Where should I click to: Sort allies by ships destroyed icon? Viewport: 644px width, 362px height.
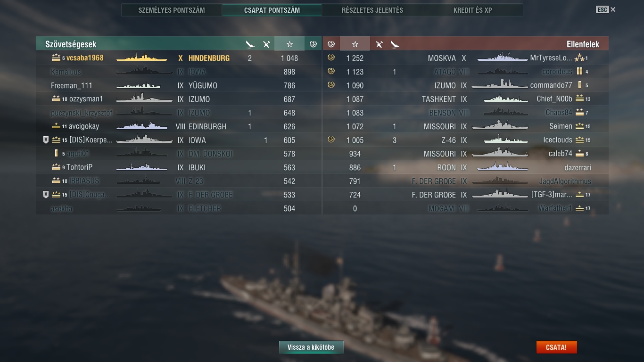pyautogui.click(x=250, y=44)
